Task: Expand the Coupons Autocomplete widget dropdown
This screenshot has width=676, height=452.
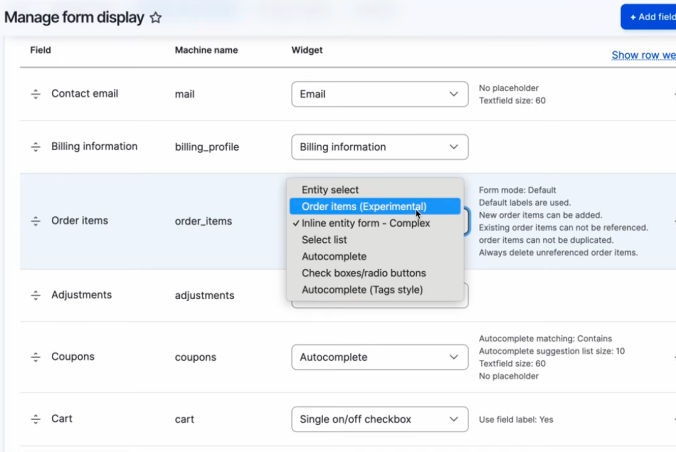Action: pos(380,357)
